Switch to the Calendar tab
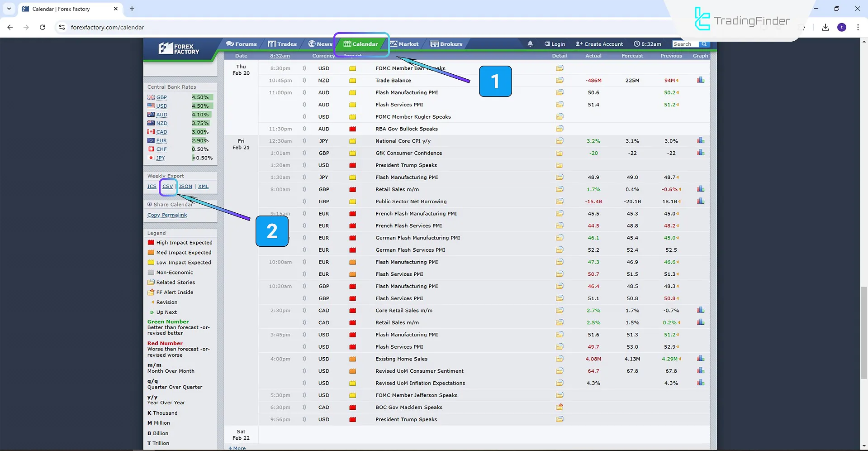This screenshot has width=868, height=451. coord(63,9)
